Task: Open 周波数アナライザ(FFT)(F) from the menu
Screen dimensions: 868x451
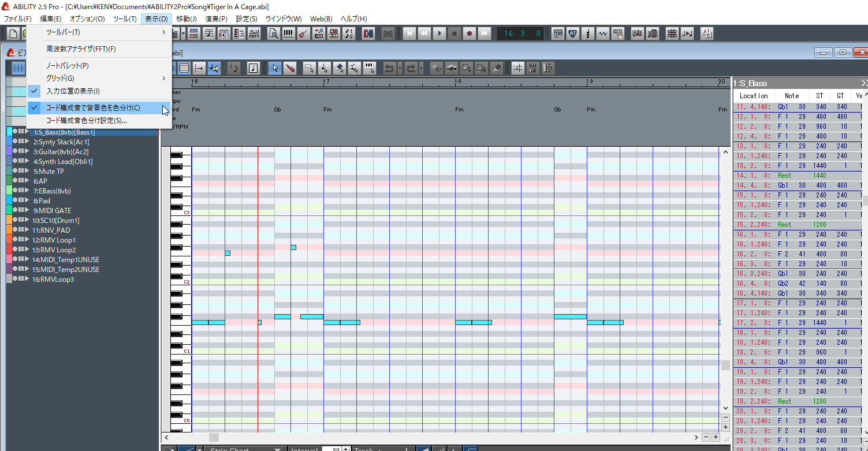Action: click(x=99, y=49)
